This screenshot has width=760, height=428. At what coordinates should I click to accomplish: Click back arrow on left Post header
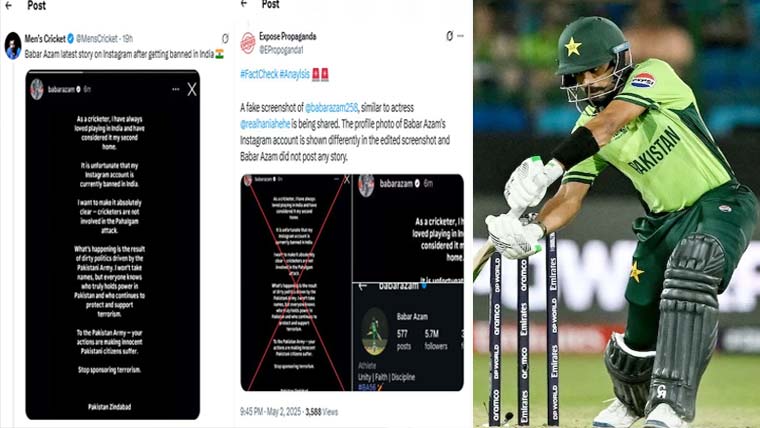point(8,6)
